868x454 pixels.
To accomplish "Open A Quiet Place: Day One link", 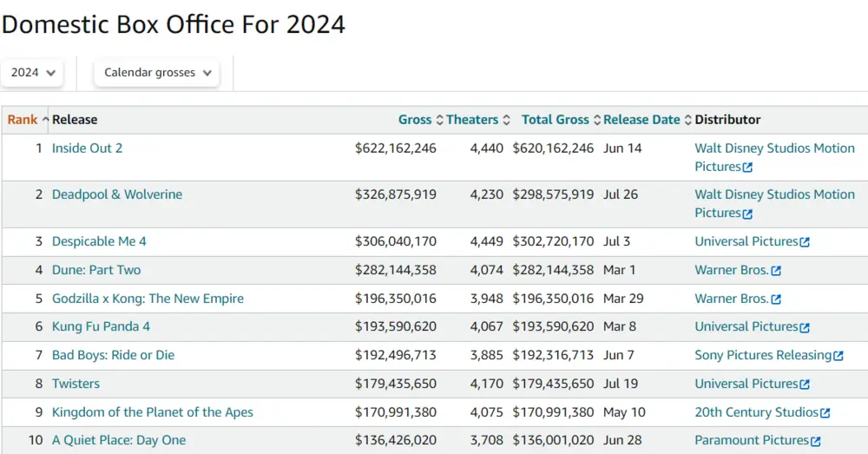I will pyautogui.click(x=119, y=440).
